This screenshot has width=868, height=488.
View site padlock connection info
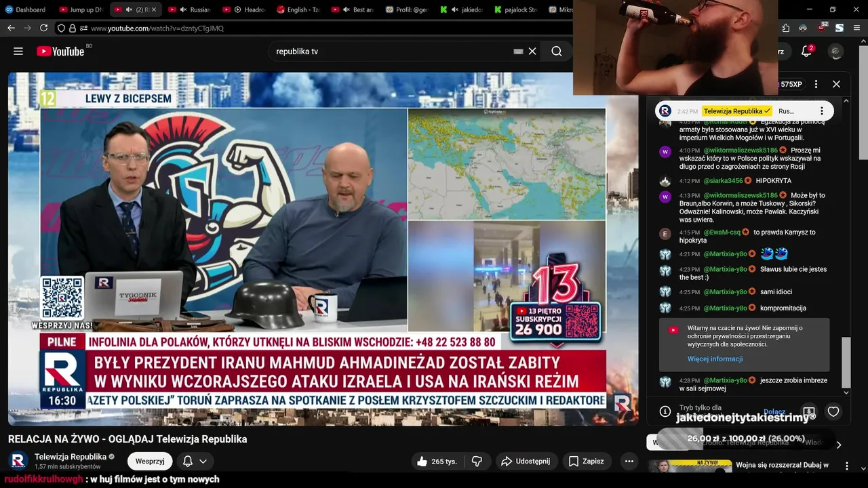tap(72, 28)
